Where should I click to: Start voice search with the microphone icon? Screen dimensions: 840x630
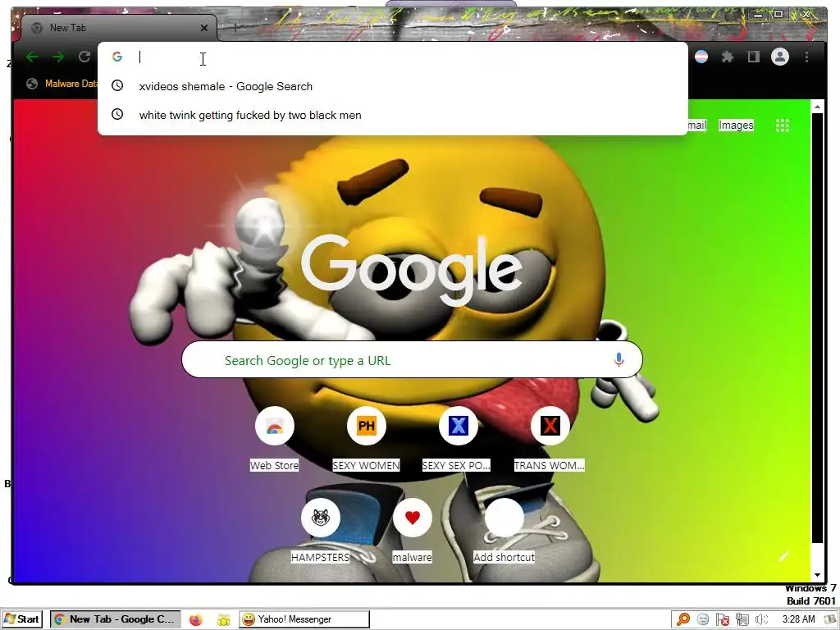[x=619, y=359]
